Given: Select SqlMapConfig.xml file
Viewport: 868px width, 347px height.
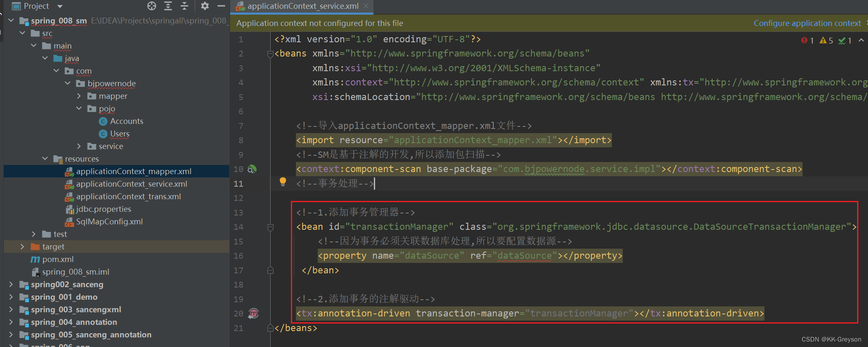Looking at the screenshot, I should pyautogui.click(x=109, y=221).
